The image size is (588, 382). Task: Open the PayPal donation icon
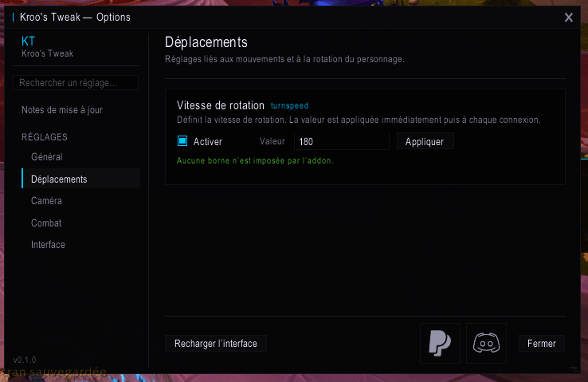(x=440, y=343)
